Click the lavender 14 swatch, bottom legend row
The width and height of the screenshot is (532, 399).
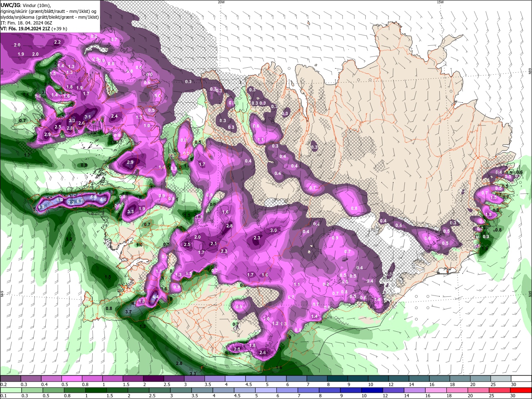414,390
